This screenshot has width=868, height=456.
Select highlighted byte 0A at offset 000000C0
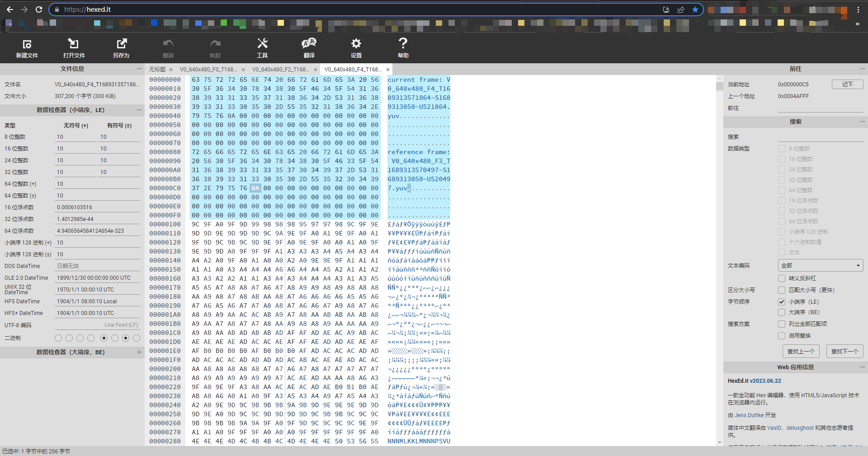click(255, 188)
